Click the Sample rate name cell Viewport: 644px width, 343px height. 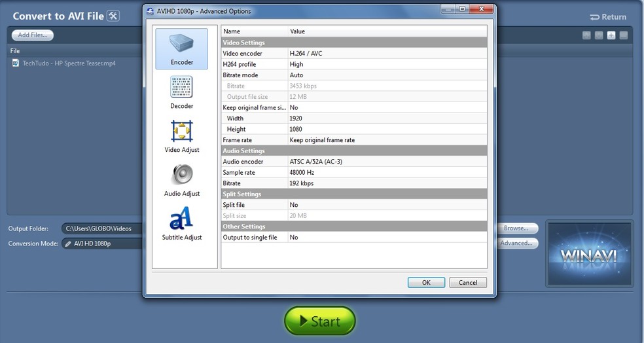click(255, 173)
